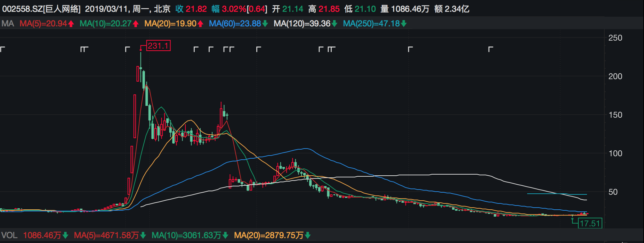Click the leftmost event flag marker
This screenshot has width=644, height=243.
click(2, 49)
